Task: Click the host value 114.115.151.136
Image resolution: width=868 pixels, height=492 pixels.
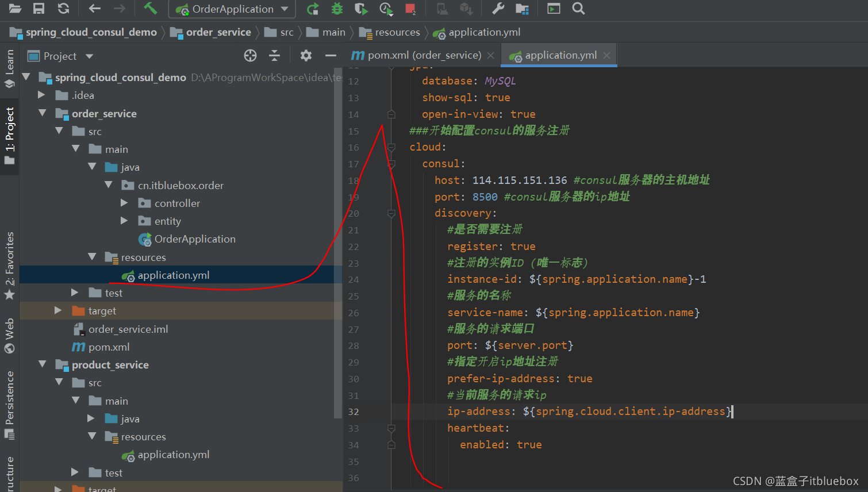Action: click(x=520, y=180)
